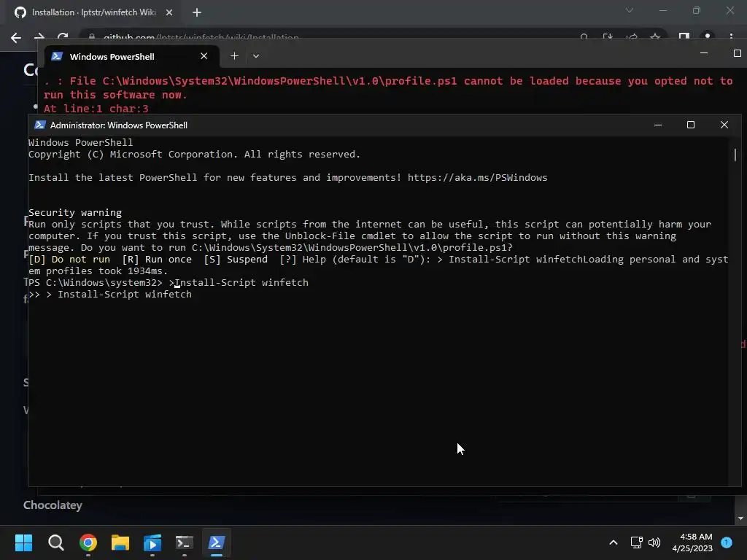The image size is (747, 560).
Task: Bookmark this page with star icon
Action: tap(655, 36)
